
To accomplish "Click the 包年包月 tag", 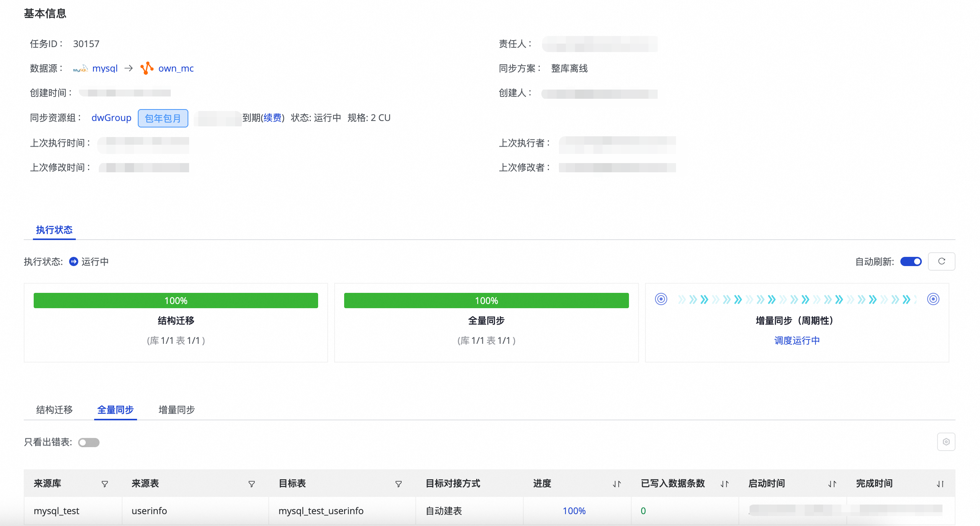I will coord(163,118).
